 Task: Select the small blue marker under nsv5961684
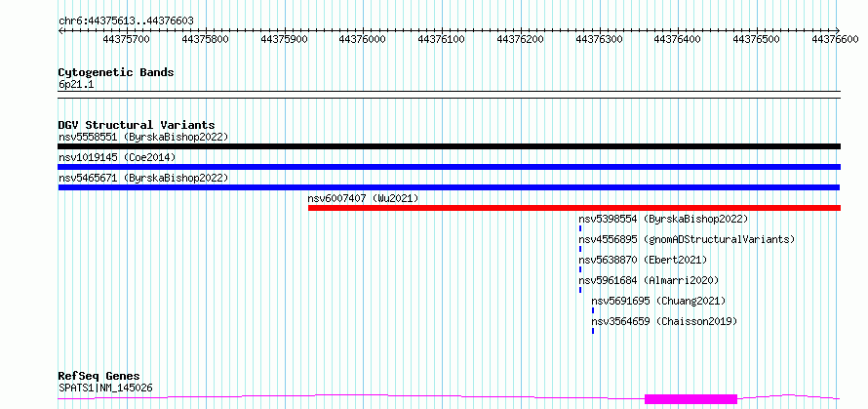pos(580,290)
